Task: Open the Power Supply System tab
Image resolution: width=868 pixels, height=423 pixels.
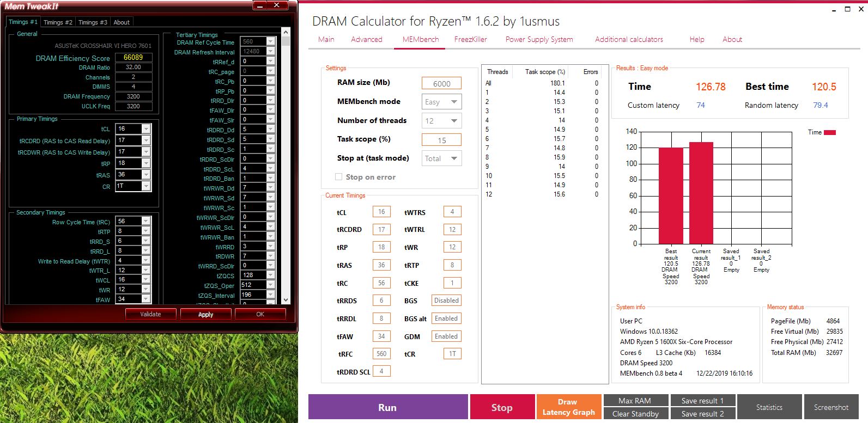Action: point(539,39)
